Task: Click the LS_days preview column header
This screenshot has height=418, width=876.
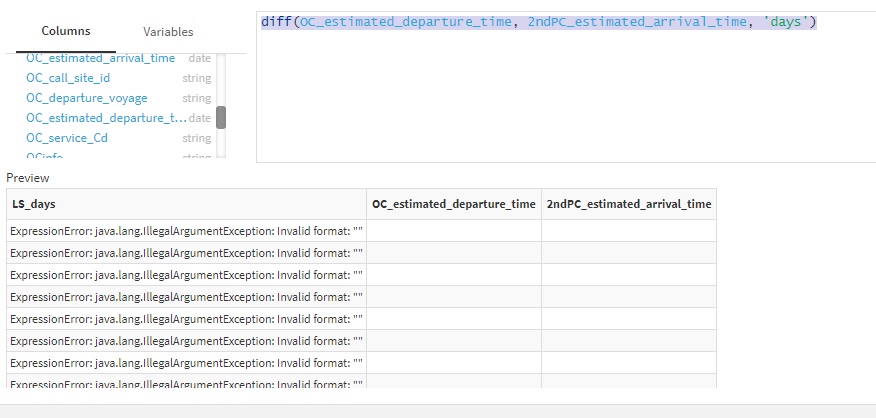Action: coord(186,204)
